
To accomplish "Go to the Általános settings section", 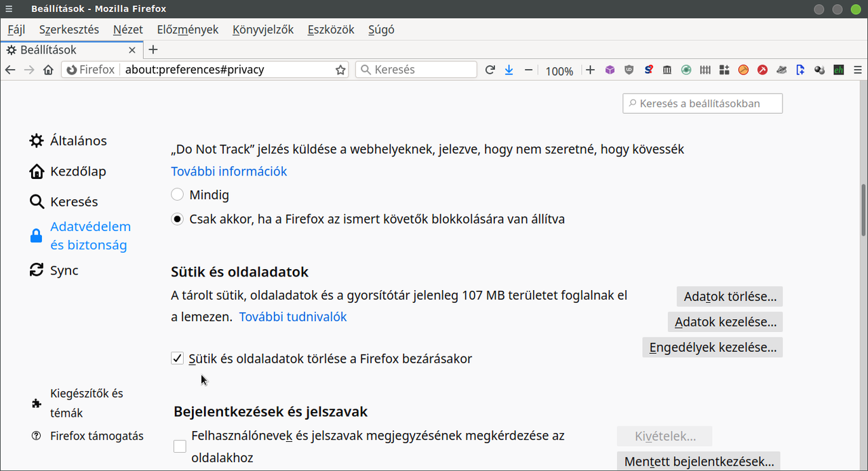I will coord(68,141).
